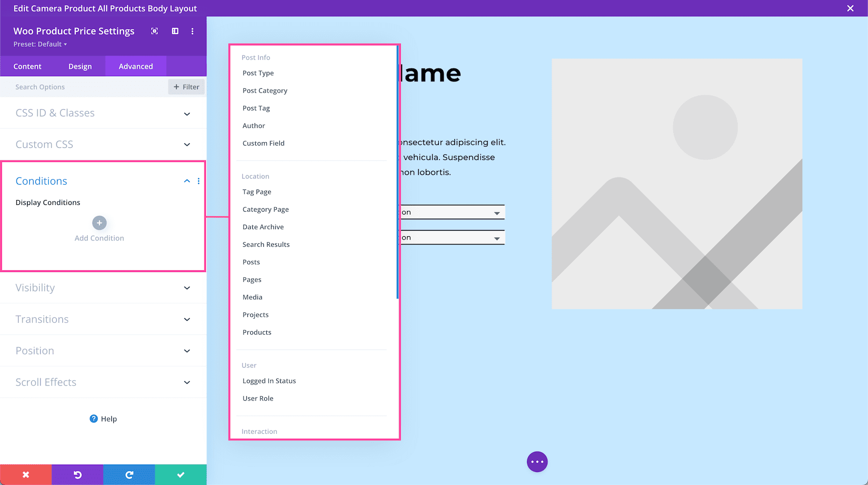The image size is (868, 485).
Task: Click the Woo Product Price Settings title
Action: coord(74,31)
